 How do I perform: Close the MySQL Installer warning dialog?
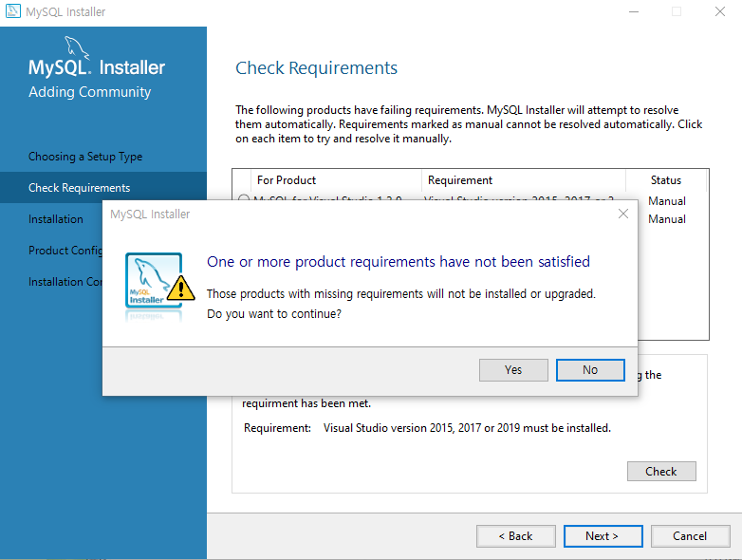coord(623,214)
